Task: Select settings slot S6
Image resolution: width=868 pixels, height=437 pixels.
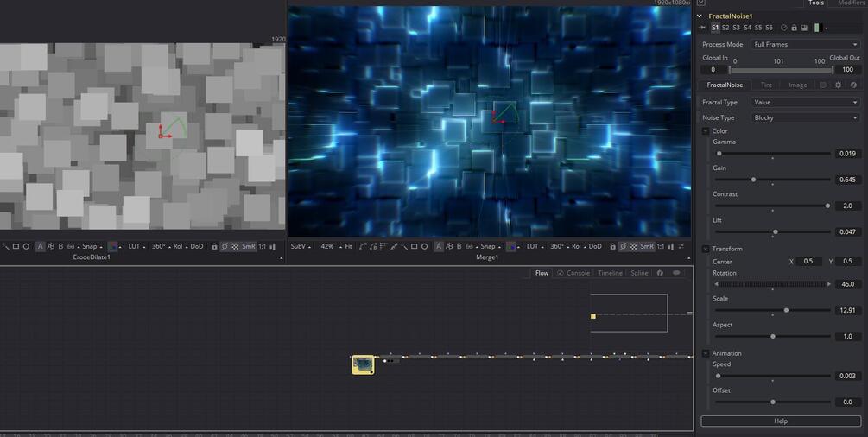Action: tap(769, 28)
